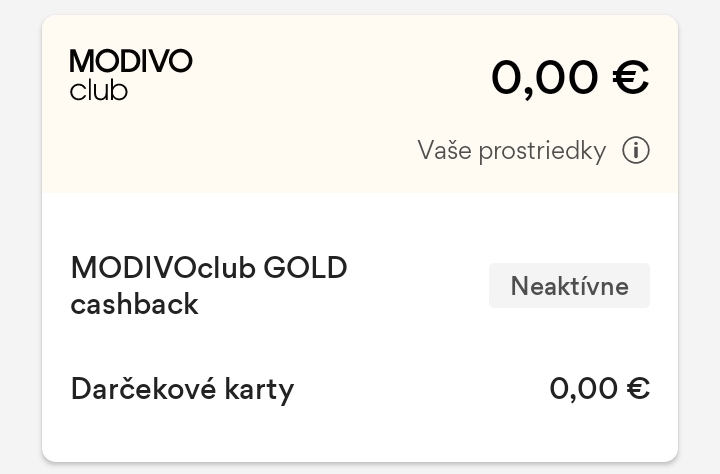Click the euro sign in the Darčekové karty row
720x474 pixels.
tap(637, 388)
